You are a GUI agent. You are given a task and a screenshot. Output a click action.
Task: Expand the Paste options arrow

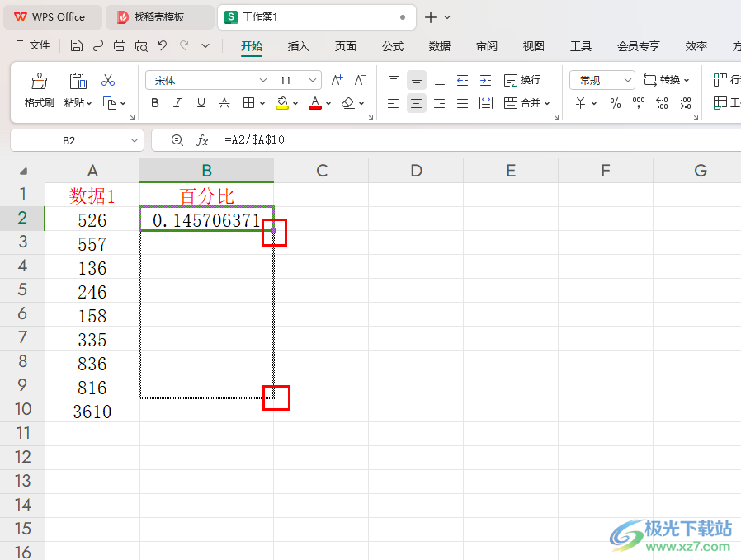tap(89, 103)
